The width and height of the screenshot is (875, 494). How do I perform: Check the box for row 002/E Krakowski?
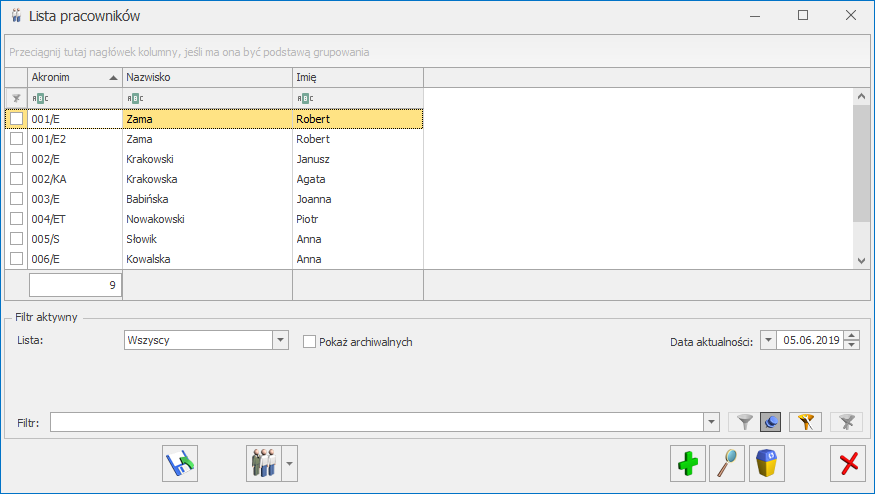coord(17,159)
